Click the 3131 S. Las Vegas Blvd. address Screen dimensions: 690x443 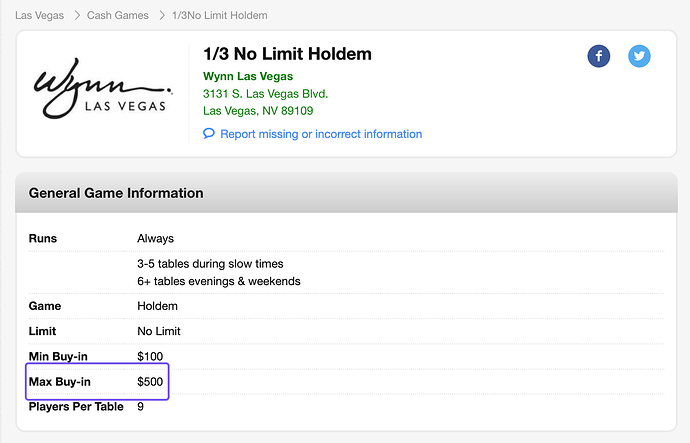pyautogui.click(x=265, y=94)
